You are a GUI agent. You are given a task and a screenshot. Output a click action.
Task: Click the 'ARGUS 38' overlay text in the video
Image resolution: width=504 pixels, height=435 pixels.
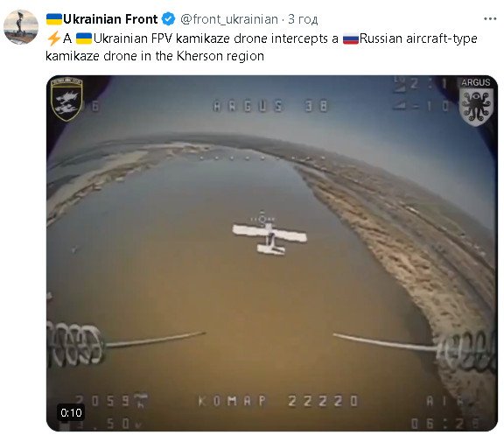pos(270,106)
